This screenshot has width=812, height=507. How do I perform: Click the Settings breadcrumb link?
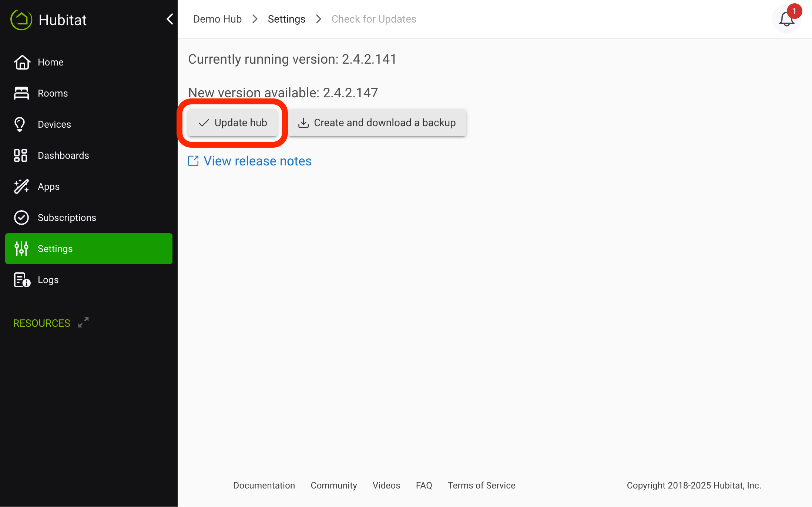tap(286, 19)
